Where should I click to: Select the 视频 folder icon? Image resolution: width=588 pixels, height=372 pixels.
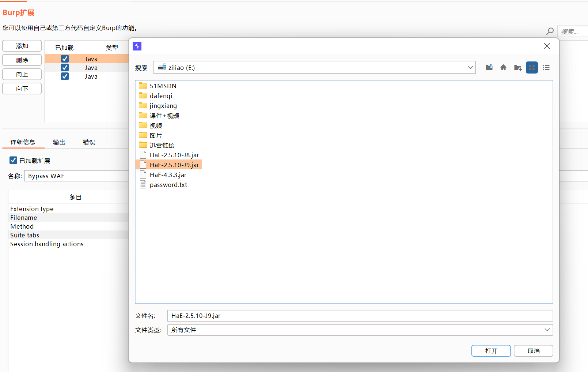point(143,125)
